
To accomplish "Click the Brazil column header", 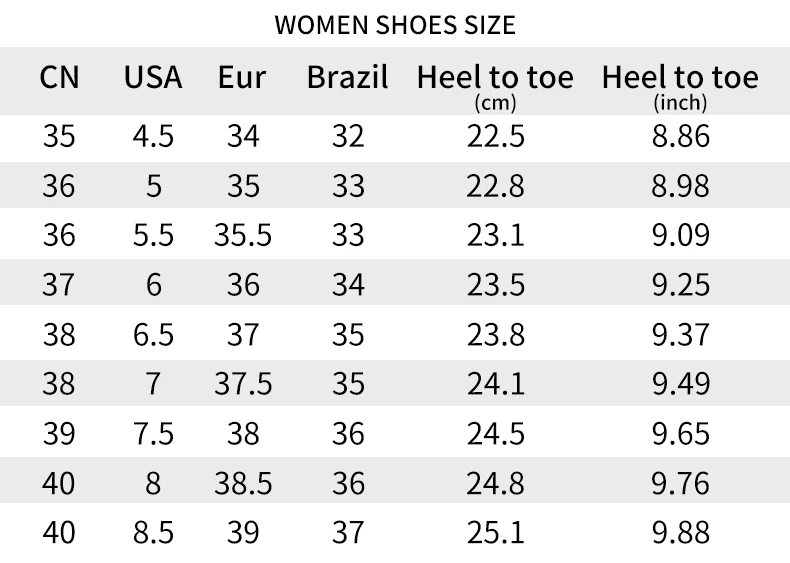I will (348, 77).
